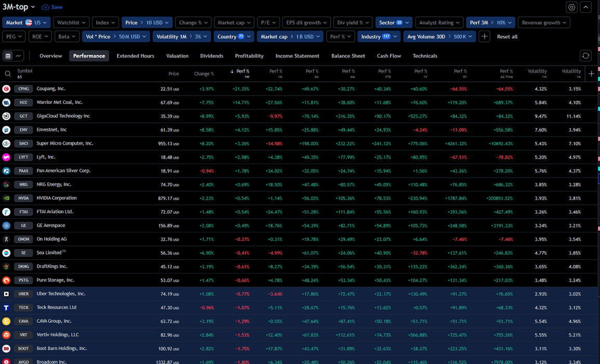This screenshot has width=600, height=364.
Task: Open the screener settings gear icon
Action: click(x=571, y=7)
